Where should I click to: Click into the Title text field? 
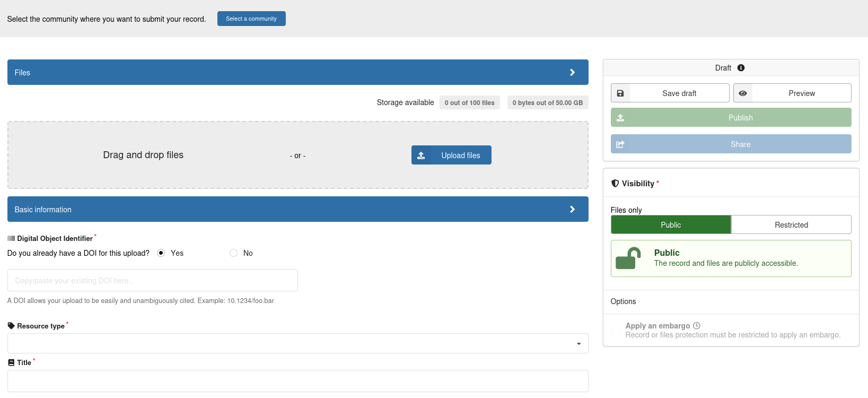[297, 381]
